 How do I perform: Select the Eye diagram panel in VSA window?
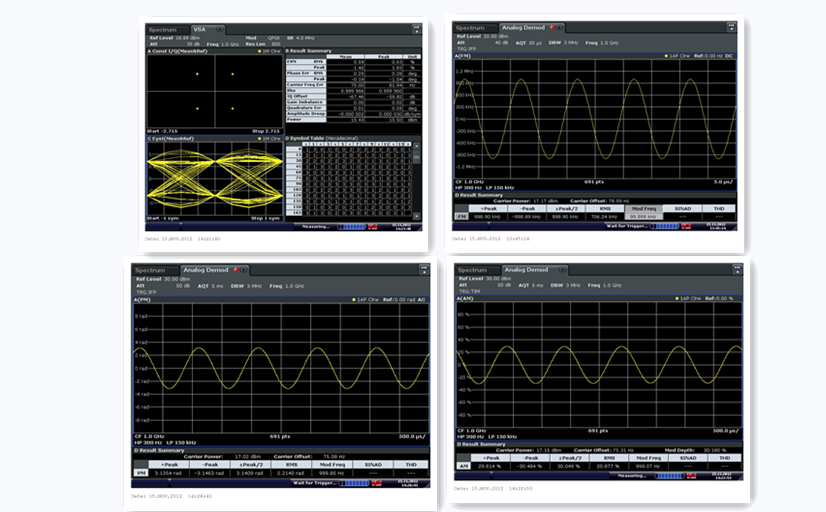214,180
